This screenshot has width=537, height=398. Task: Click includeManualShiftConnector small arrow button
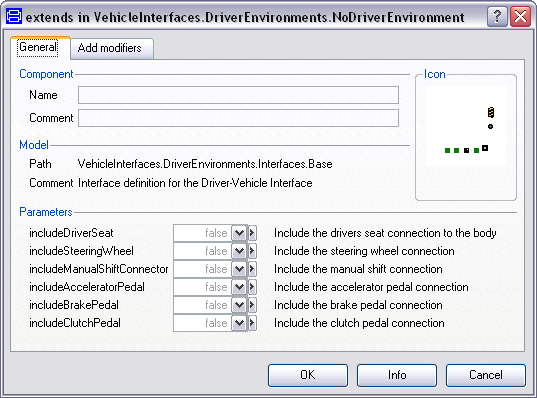[x=252, y=269]
